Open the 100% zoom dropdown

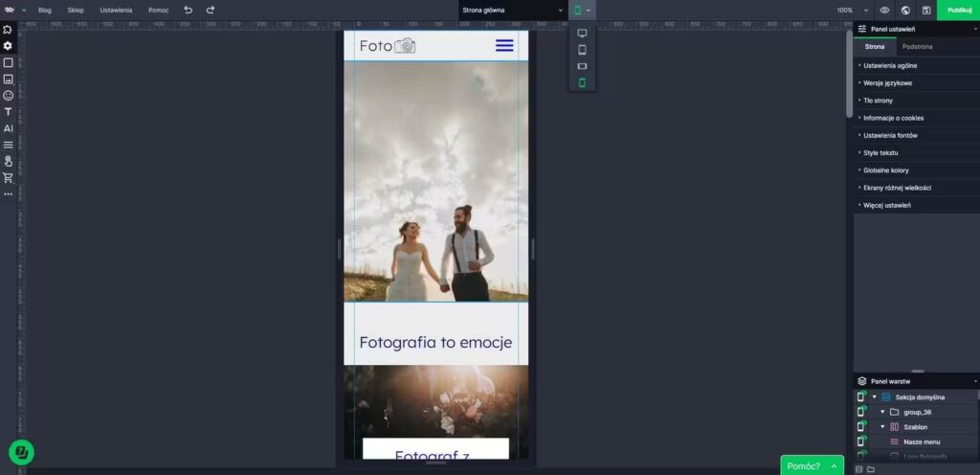tap(853, 10)
